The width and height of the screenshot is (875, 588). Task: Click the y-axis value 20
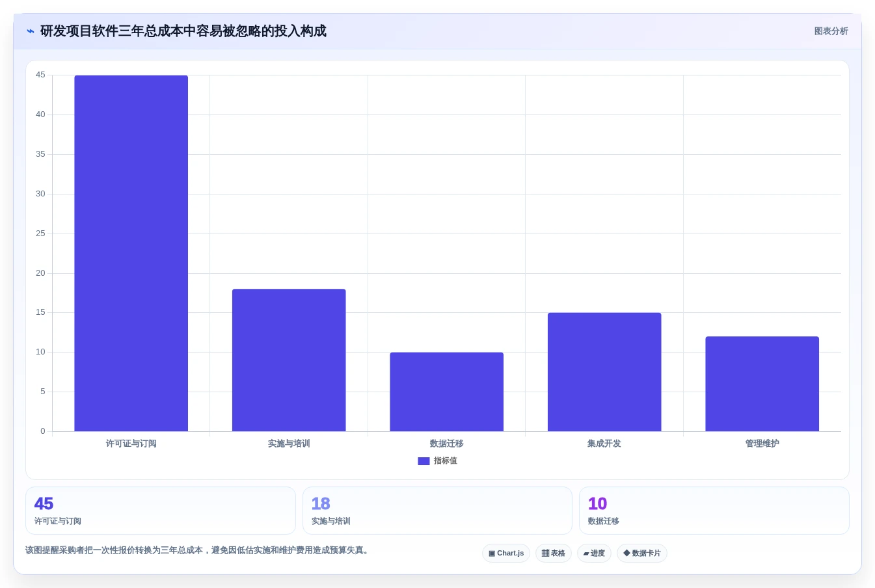click(x=40, y=273)
